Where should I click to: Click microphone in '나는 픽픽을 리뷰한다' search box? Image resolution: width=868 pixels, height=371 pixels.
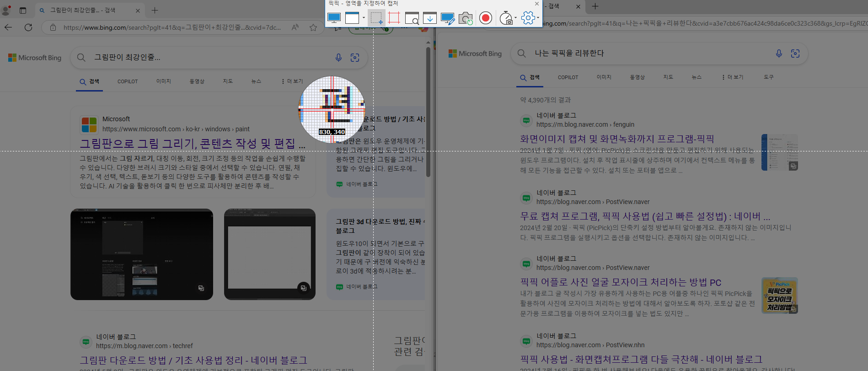[x=779, y=54]
